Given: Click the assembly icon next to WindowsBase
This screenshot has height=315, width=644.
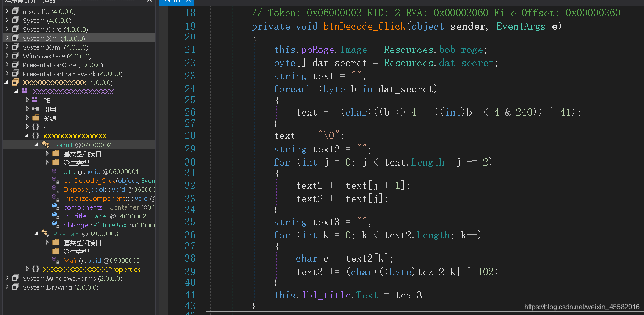Looking at the screenshot, I should 16,56.
